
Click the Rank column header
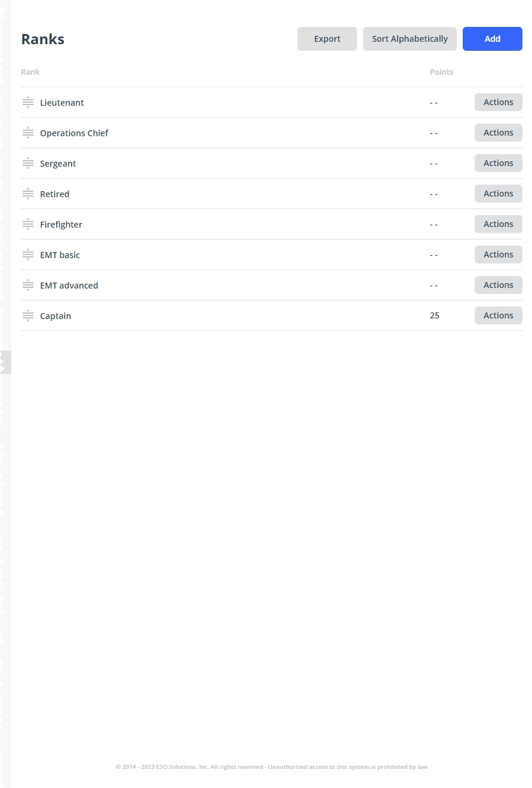(x=30, y=72)
